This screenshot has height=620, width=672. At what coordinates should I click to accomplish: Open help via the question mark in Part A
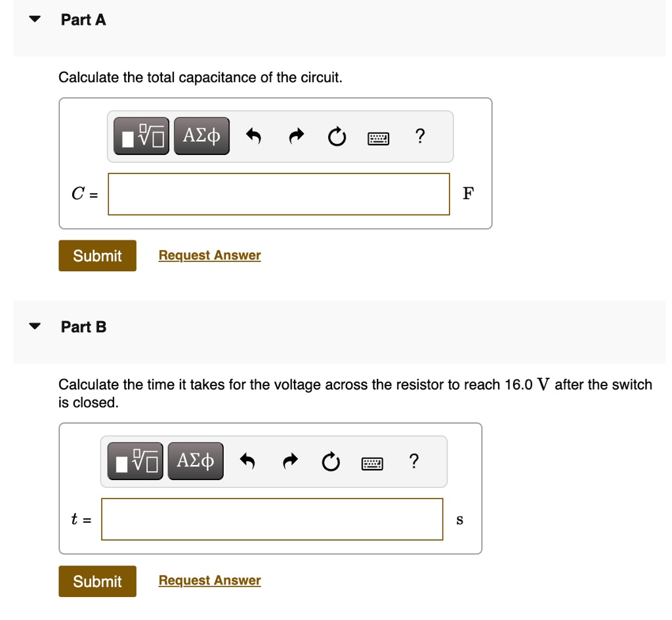pos(419,135)
